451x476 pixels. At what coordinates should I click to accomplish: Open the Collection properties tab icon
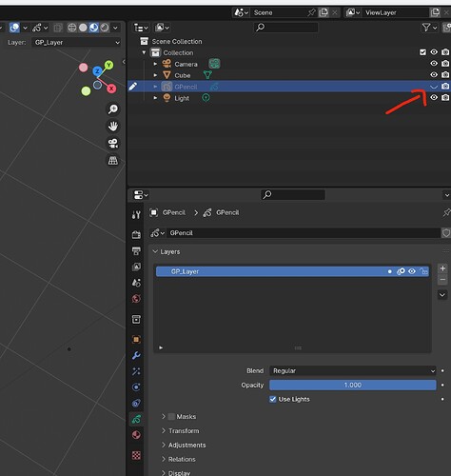click(x=136, y=319)
